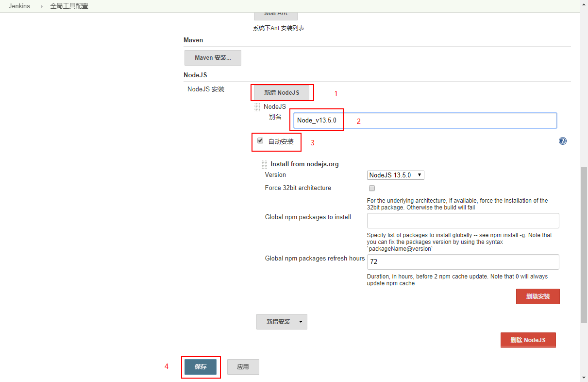Click the 应用 apply button
This screenshot has height=382, width=588.
pyautogui.click(x=243, y=367)
